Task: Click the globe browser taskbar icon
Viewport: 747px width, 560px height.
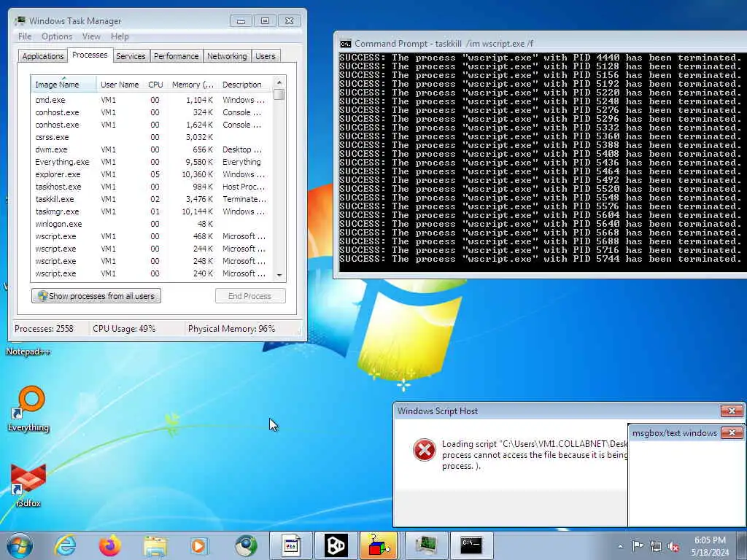Action: point(246,545)
